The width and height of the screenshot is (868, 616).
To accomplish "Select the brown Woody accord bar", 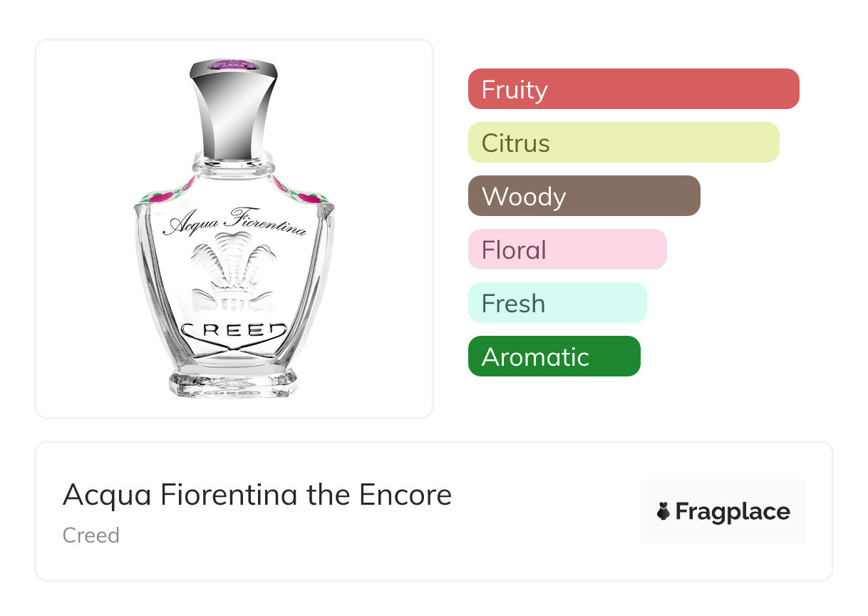I will click(x=584, y=196).
